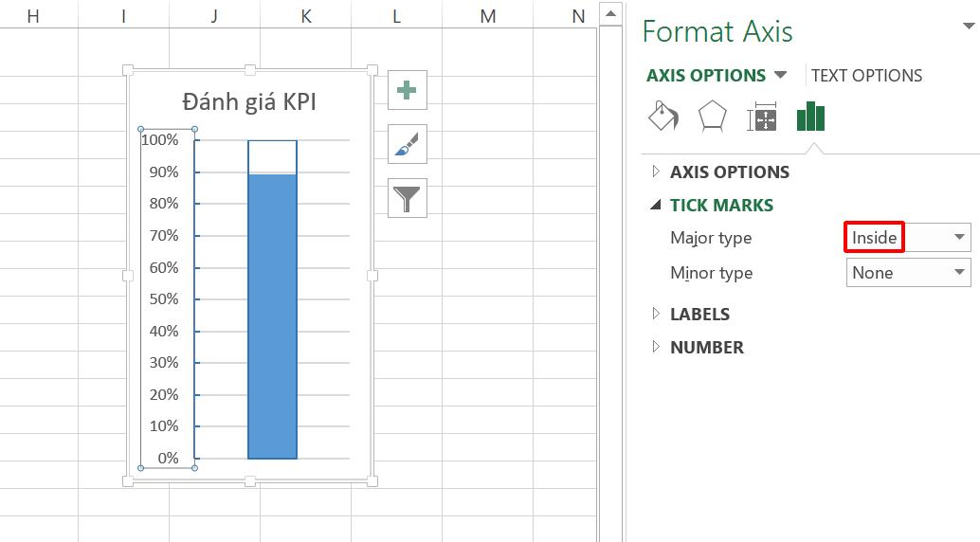Click the empty white top of the KPI bar
The height and width of the screenshot is (542, 980).
pyautogui.click(x=273, y=157)
